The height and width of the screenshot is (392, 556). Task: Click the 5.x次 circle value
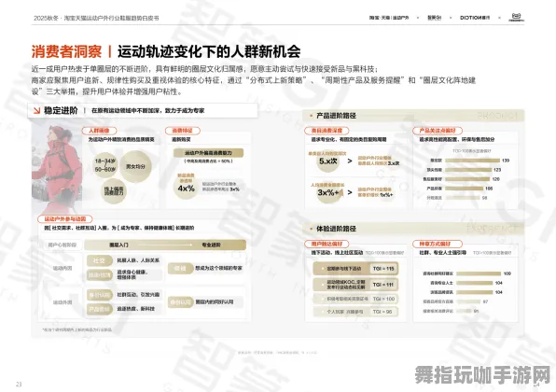point(327,161)
